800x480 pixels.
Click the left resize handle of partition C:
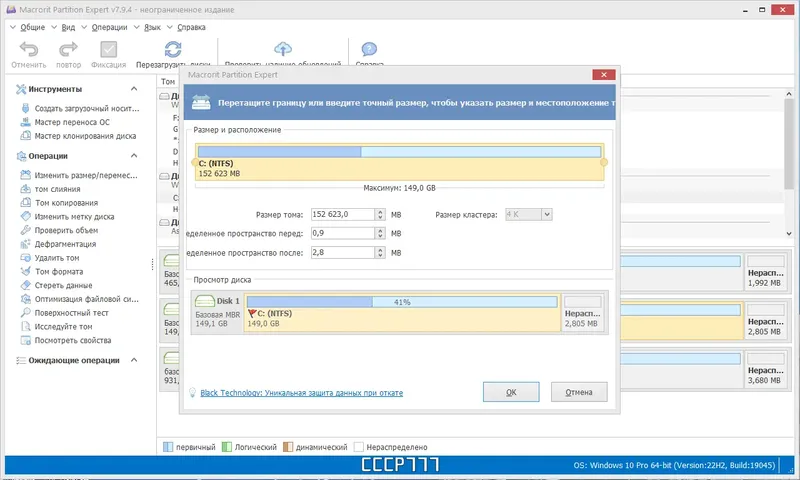(x=194, y=162)
